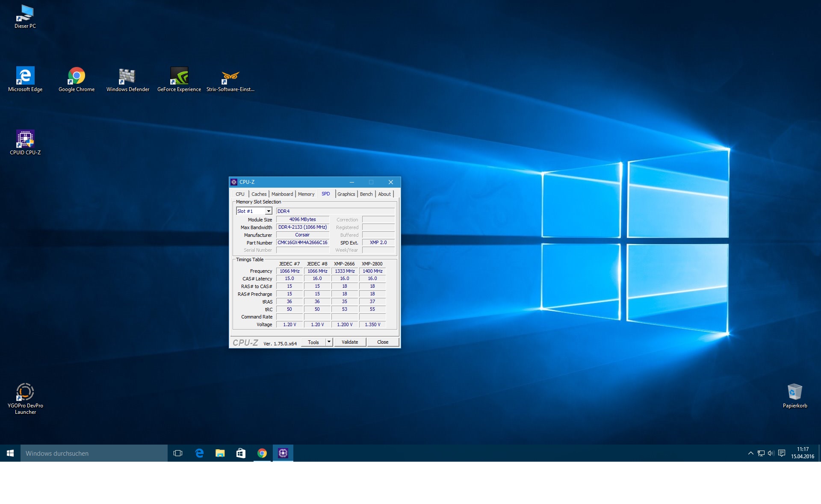
Task: Open Windows Store from taskbar
Action: (241, 453)
